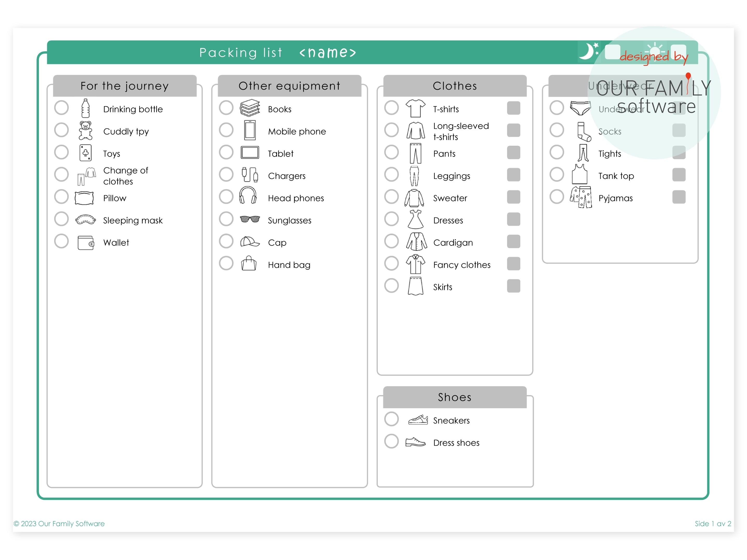Tick the Sunglasses circle
The image size is (747, 560).
226,219
